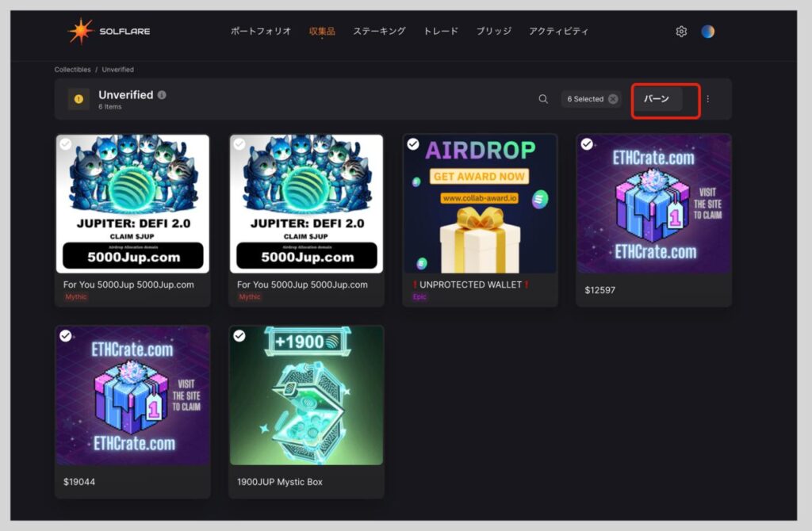
Task: Uncheck the AIRDROP NFT checkbox
Action: coord(412,144)
